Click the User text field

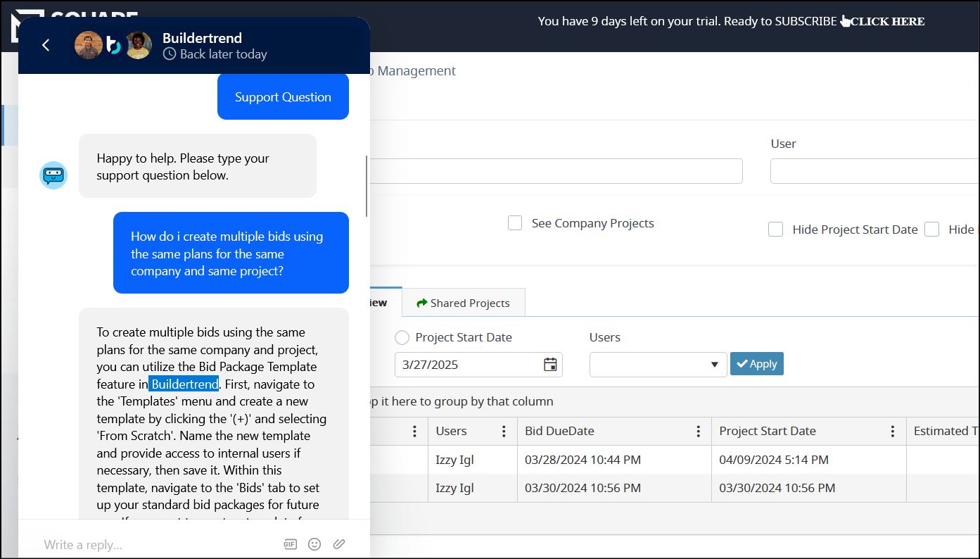(874, 171)
